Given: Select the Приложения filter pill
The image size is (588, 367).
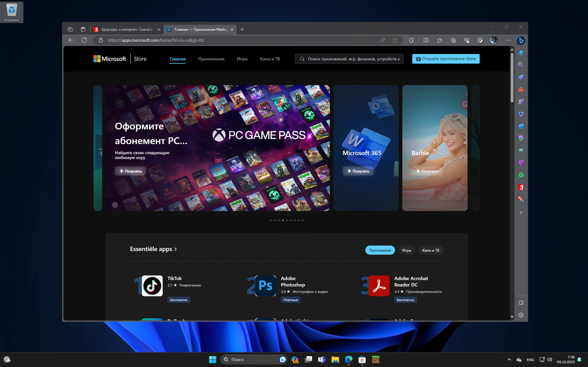Looking at the screenshot, I should pyautogui.click(x=380, y=250).
